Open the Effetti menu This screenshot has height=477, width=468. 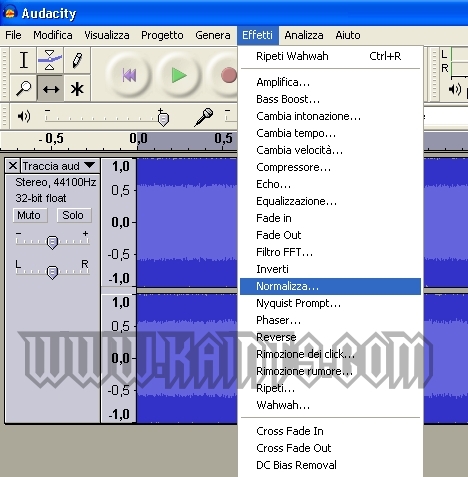click(x=257, y=35)
